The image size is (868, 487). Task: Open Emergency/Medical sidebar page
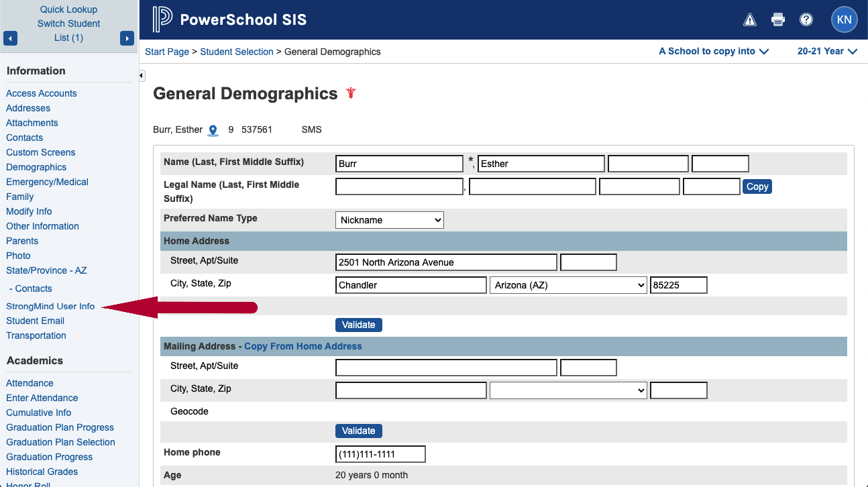47,182
